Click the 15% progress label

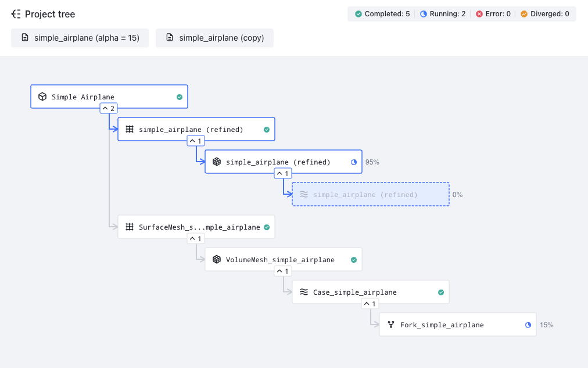click(x=546, y=325)
